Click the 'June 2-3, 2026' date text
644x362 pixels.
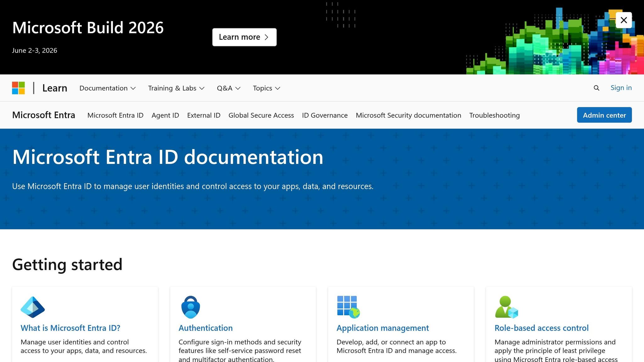click(x=35, y=50)
